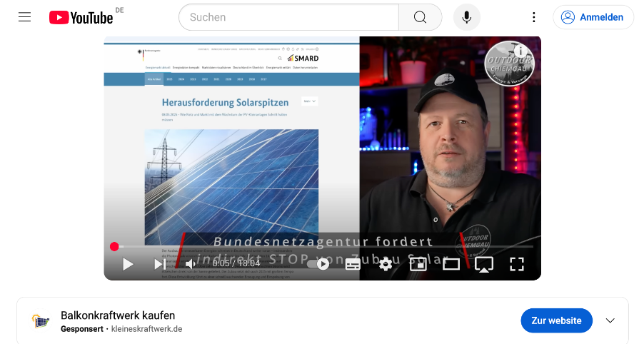Mute the video volume
This screenshot has width=644, height=344.
pos(190,264)
